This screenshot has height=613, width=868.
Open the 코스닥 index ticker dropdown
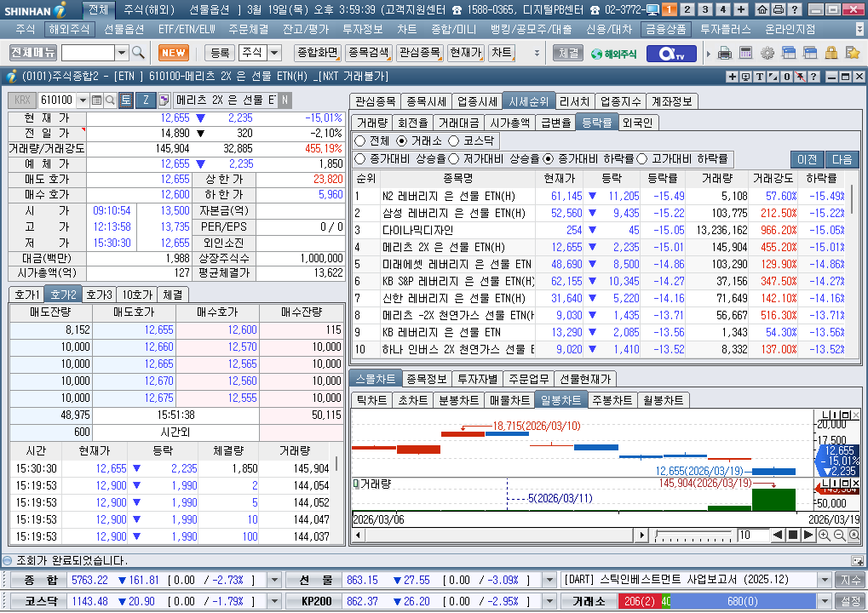tap(274, 601)
